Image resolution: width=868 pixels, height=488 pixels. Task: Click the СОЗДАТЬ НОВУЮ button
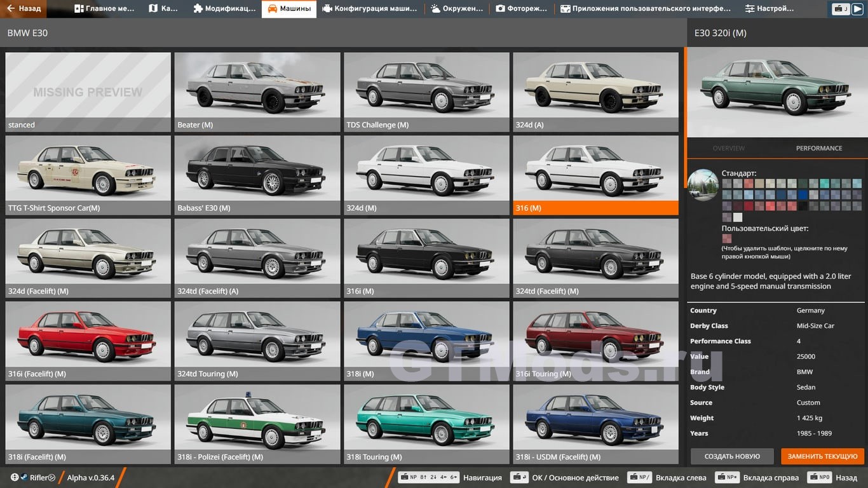tap(732, 456)
